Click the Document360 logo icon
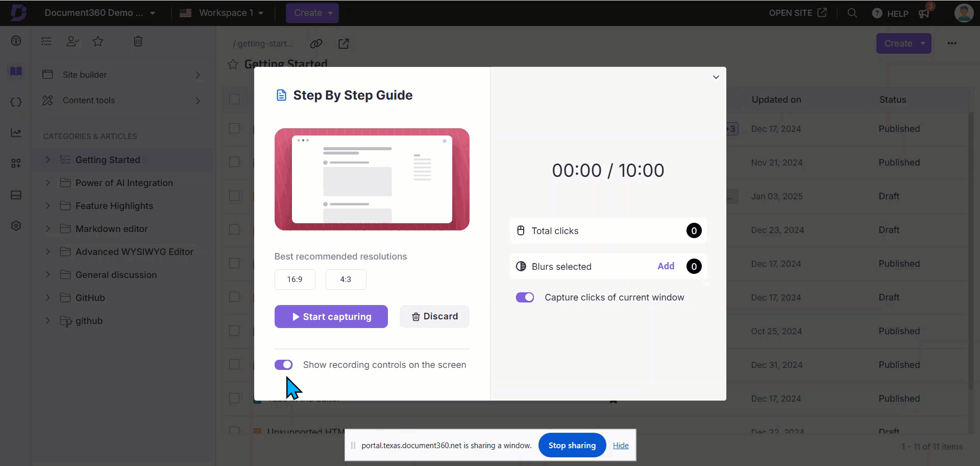 coord(18,12)
